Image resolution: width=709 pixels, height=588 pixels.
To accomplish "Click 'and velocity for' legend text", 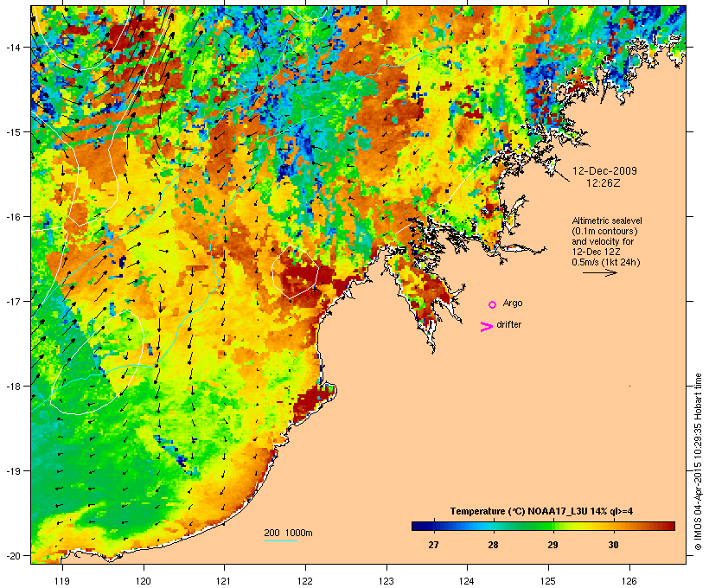I will 603,241.
